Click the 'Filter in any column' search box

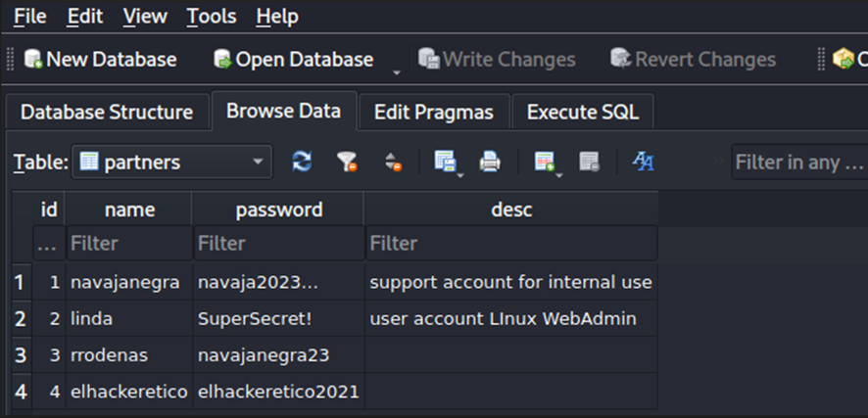coord(798,163)
